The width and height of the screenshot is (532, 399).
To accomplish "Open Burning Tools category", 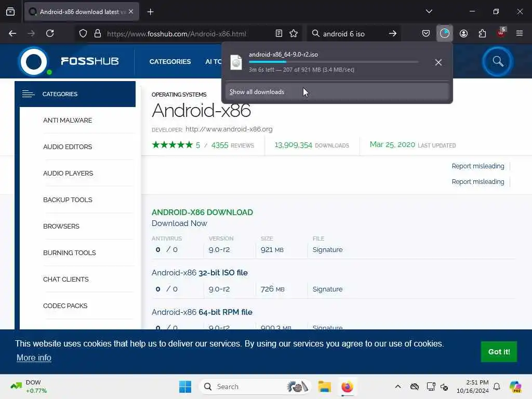I will [69, 253].
